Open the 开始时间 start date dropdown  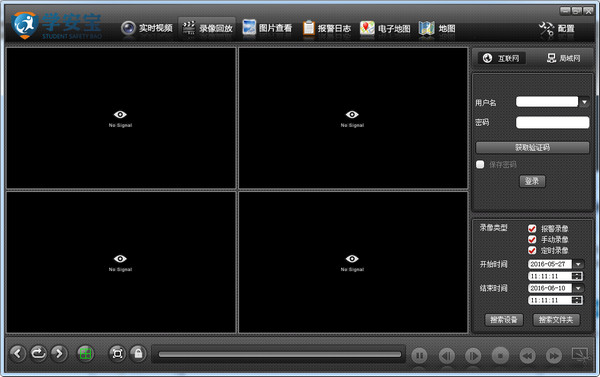click(578, 264)
